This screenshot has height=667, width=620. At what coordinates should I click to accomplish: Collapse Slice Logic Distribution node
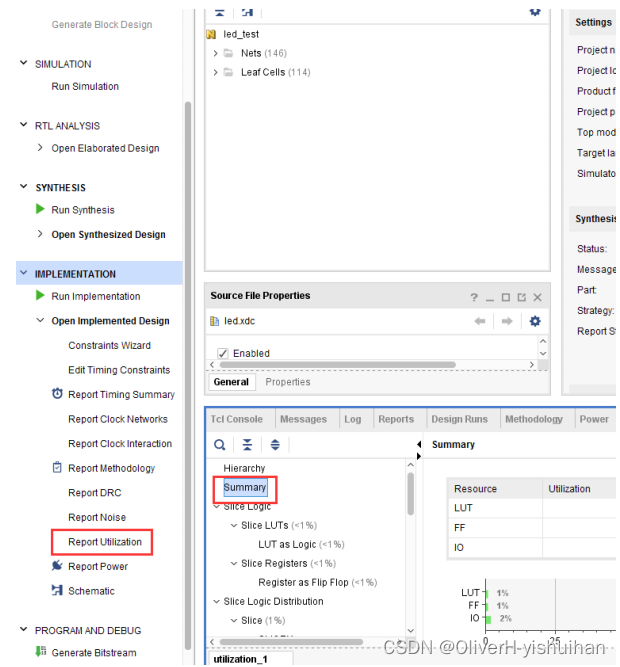(x=216, y=601)
